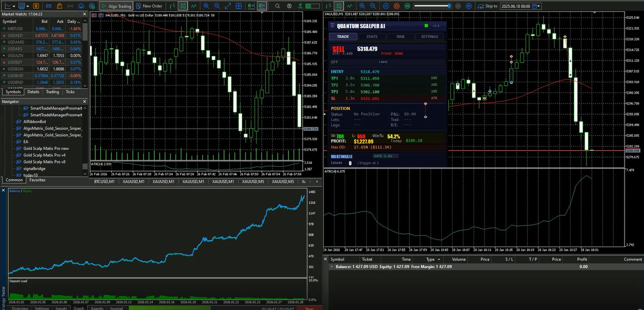644x310 pixels.
Task: Sort trade table by the Type column
Action: point(431,259)
